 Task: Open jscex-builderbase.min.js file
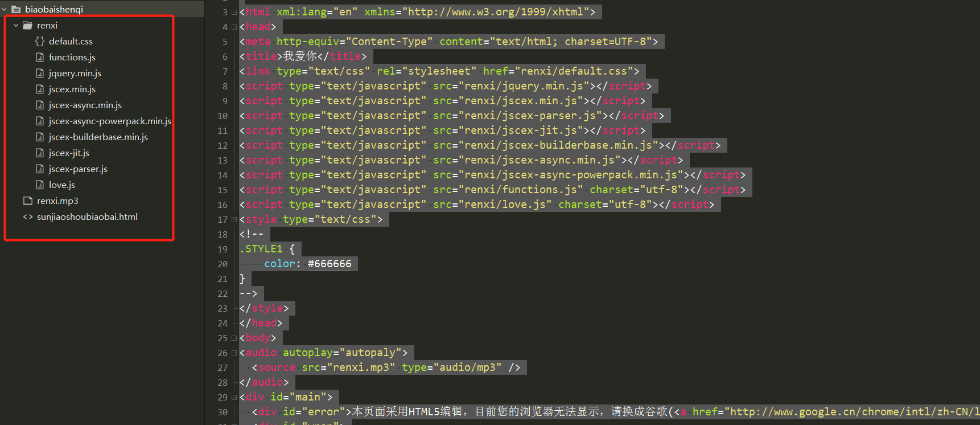(x=98, y=137)
